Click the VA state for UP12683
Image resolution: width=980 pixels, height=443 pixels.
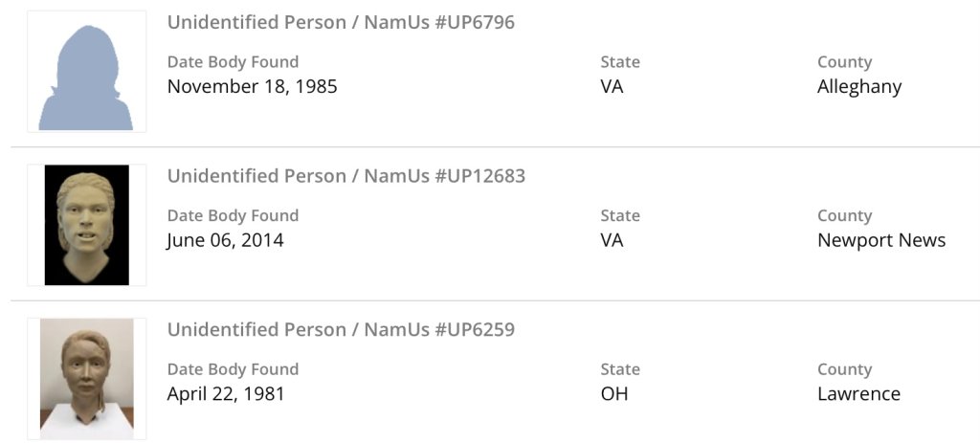(612, 240)
